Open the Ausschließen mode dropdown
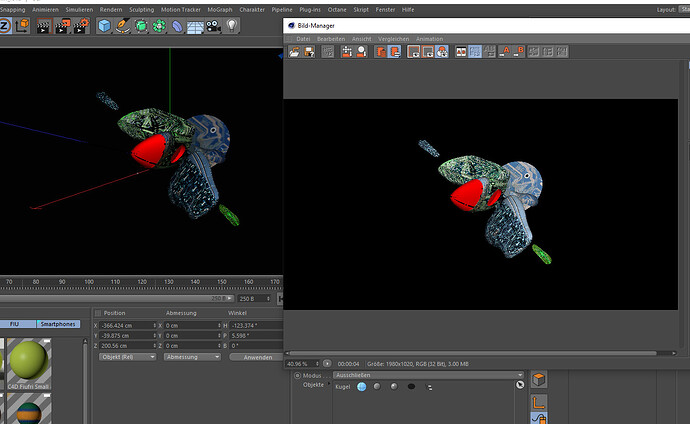 click(x=429, y=375)
